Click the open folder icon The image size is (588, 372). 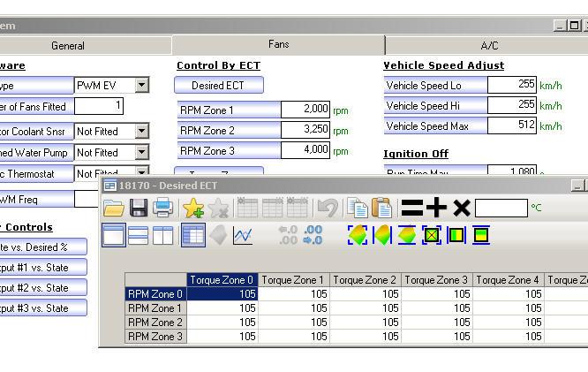pyautogui.click(x=114, y=208)
